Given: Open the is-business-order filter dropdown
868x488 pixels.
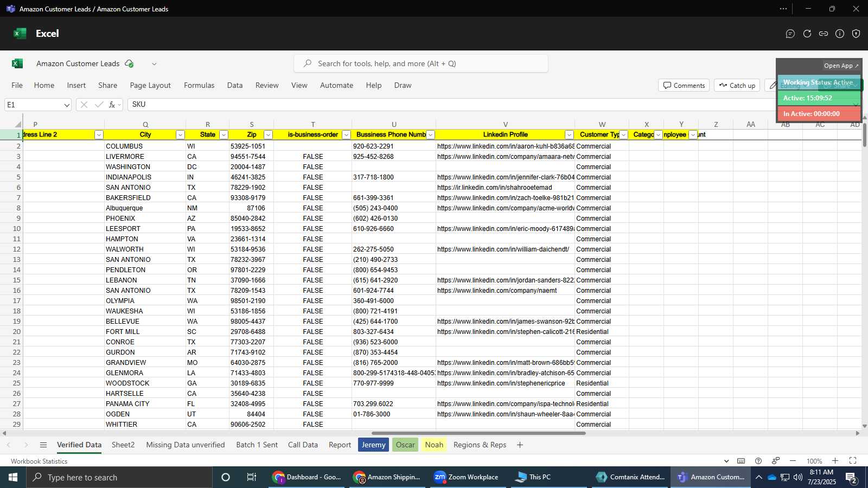Looking at the screenshot, I should pyautogui.click(x=346, y=134).
